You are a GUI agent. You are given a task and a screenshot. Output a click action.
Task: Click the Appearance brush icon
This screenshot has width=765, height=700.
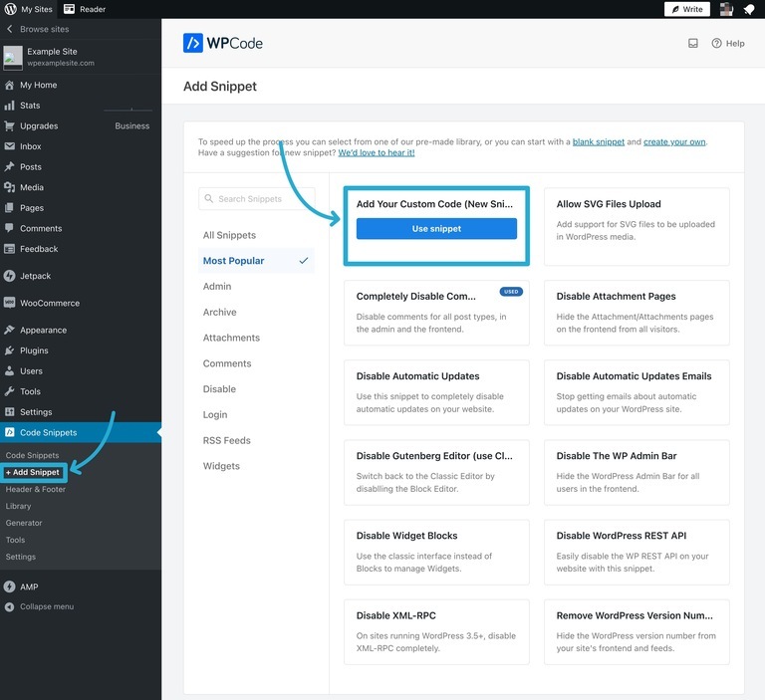pos(9,330)
